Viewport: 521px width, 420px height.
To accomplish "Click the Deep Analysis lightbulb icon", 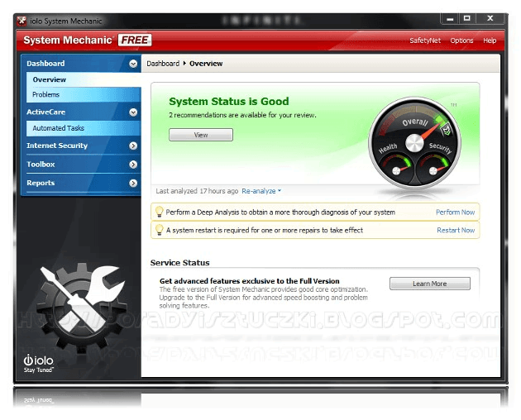I will click(159, 212).
